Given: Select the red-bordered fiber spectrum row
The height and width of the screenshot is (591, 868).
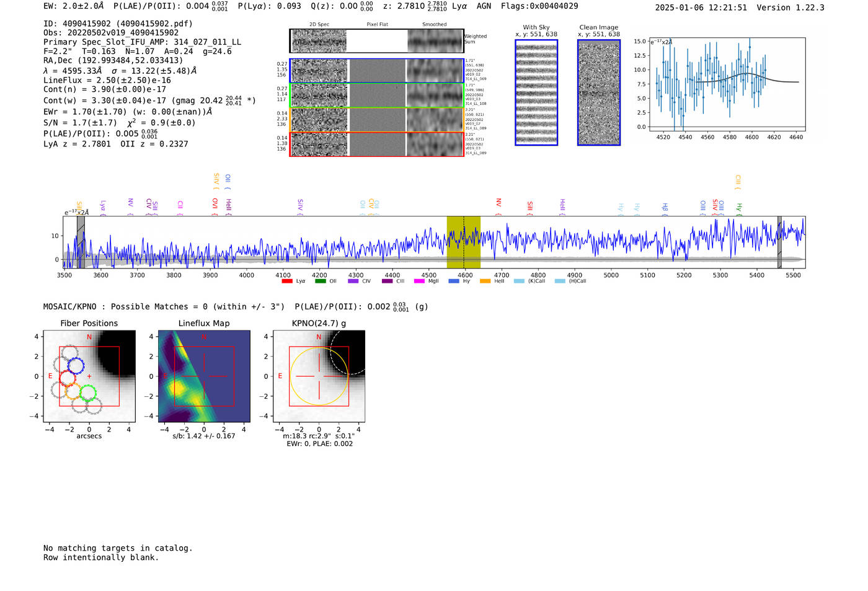Looking at the screenshot, I should (376, 144).
